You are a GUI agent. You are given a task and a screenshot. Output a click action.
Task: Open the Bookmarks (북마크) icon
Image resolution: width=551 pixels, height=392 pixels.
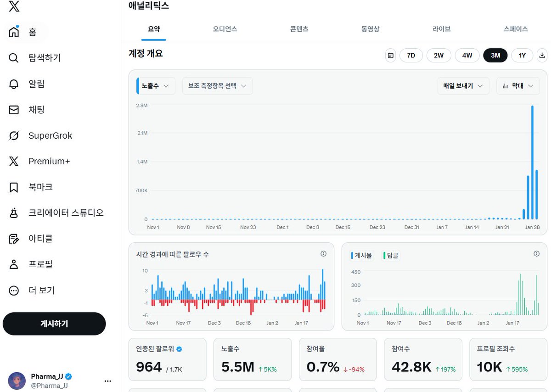(x=14, y=187)
